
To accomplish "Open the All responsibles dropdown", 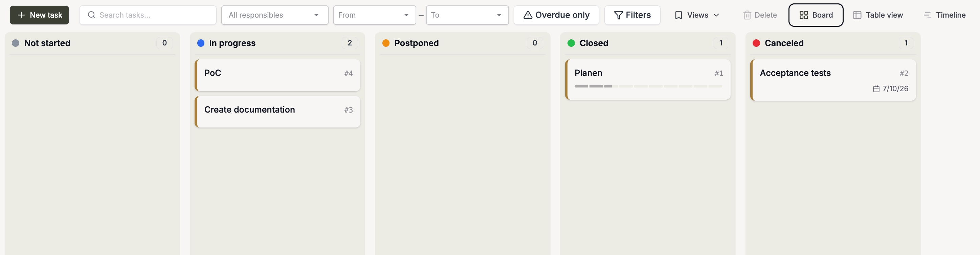I will 275,15.
